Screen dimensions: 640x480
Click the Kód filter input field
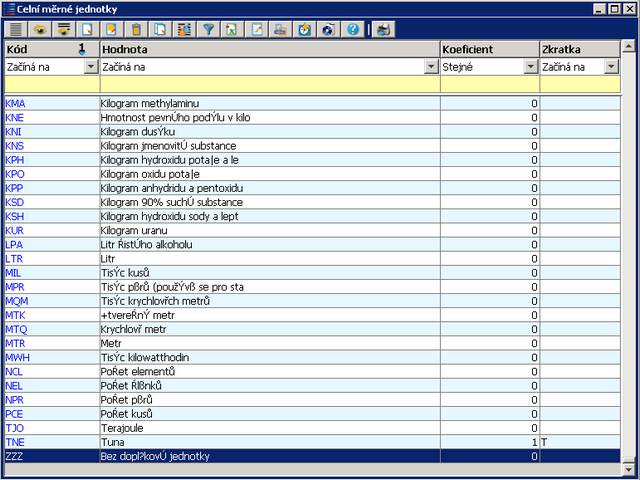point(50,85)
